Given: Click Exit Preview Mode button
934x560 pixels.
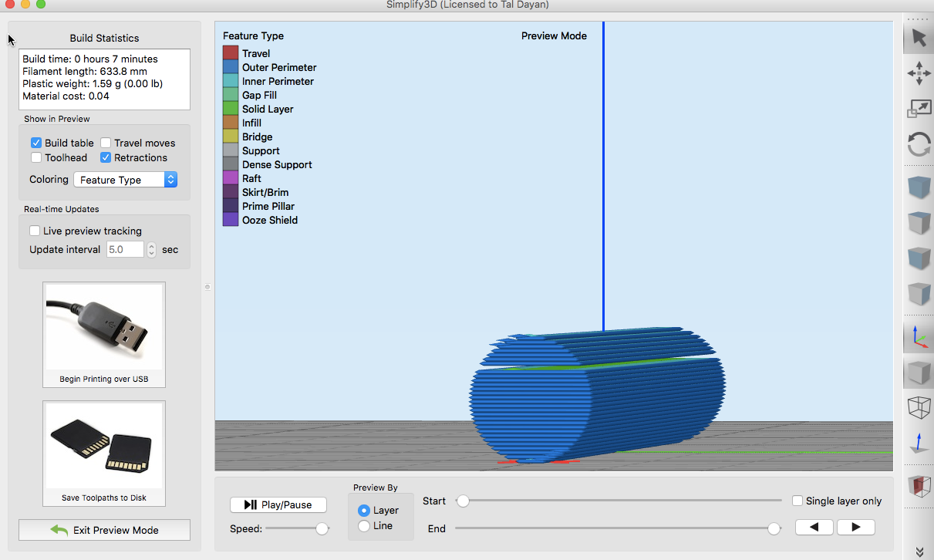Looking at the screenshot, I should coord(104,530).
